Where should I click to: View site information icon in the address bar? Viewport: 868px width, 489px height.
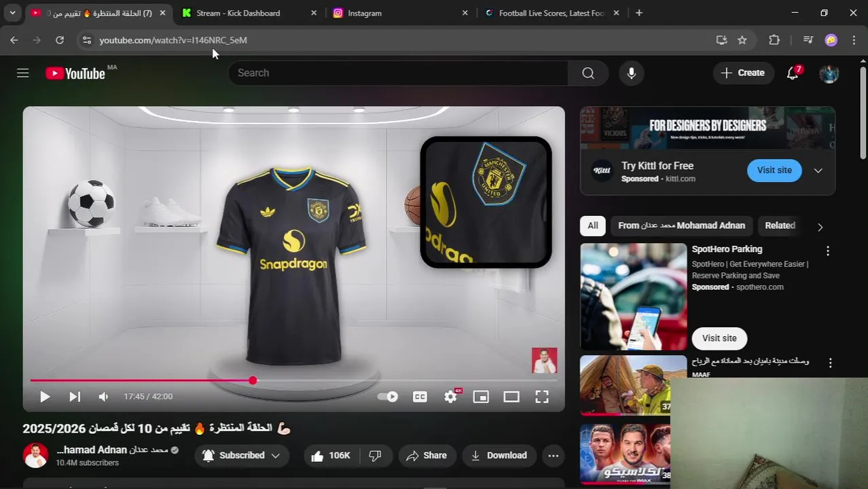86,40
